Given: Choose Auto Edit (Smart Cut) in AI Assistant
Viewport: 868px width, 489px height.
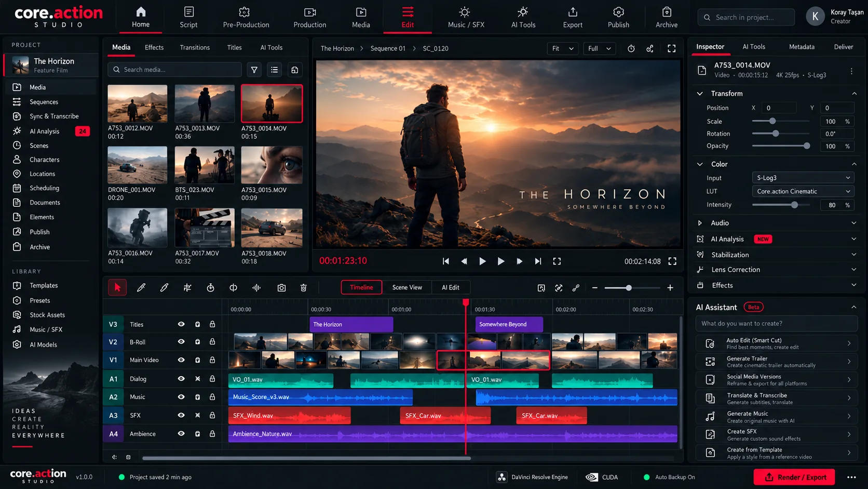Looking at the screenshot, I should (x=777, y=343).
